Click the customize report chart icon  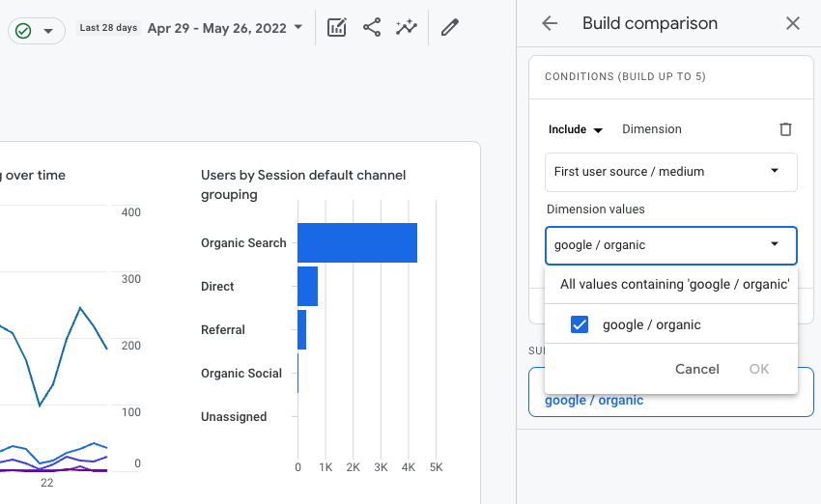(337, 28)
